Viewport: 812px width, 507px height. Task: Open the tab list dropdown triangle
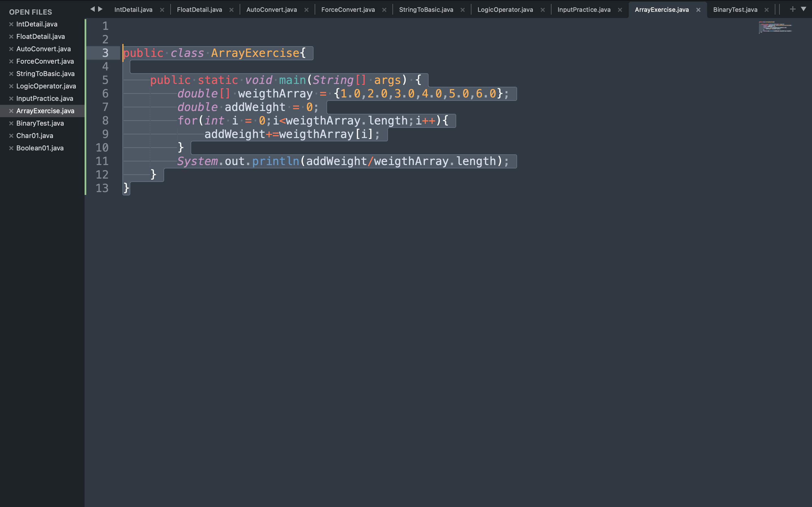tap(803, 9)
